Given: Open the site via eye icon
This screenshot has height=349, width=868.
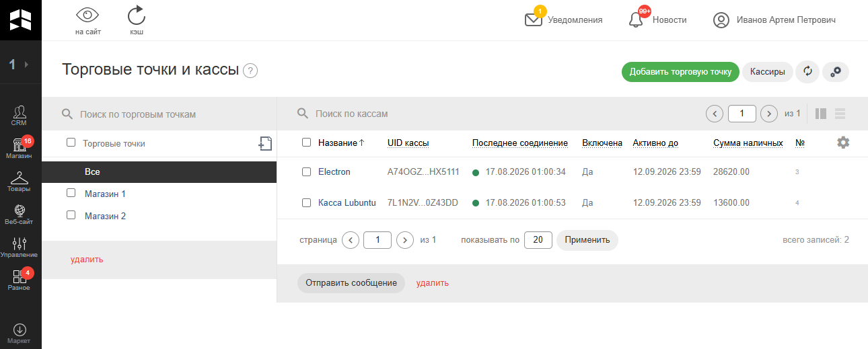Looking at the screenshot, I should [x=87, y=15].
